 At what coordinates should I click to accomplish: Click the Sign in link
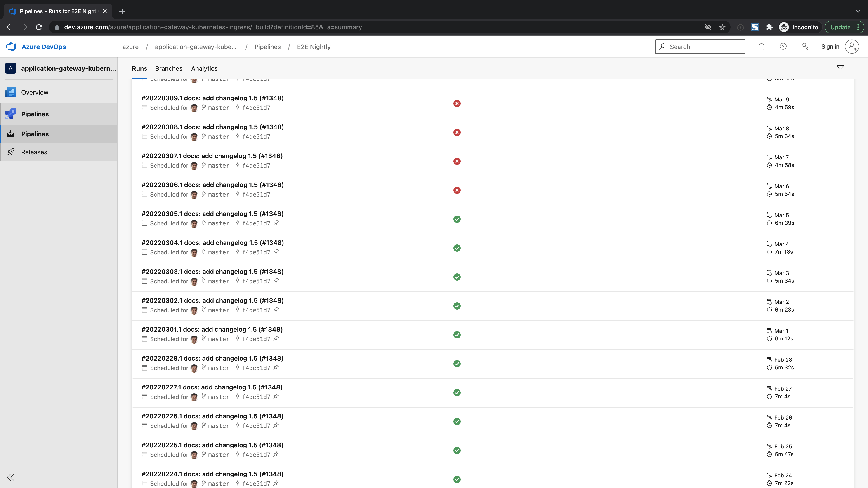tap(830, 47)
